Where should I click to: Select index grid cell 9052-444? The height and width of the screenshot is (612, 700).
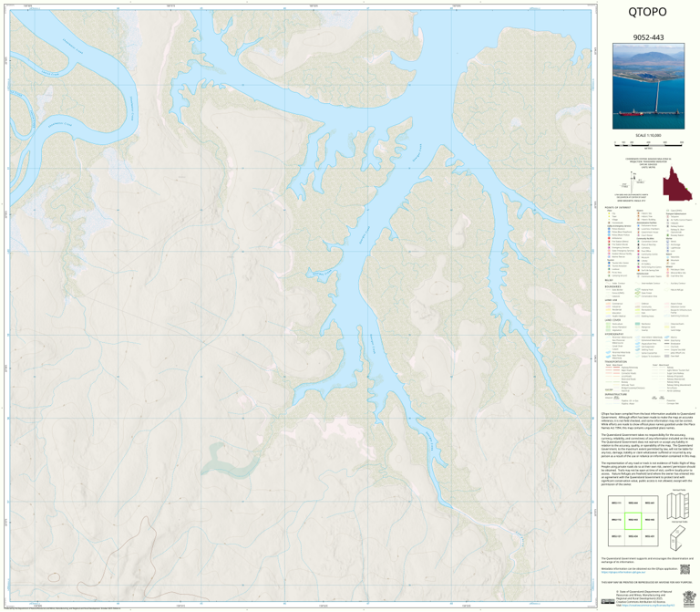pos(633,503)
